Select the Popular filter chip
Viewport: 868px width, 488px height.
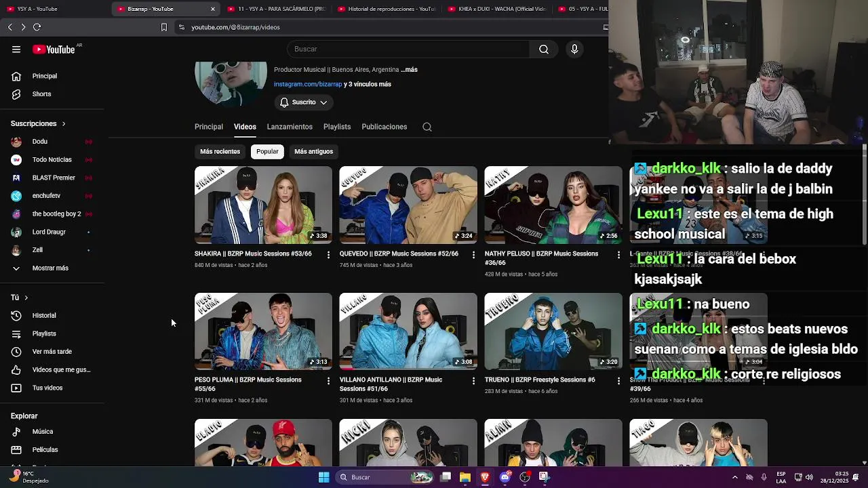tap(267, 151)
